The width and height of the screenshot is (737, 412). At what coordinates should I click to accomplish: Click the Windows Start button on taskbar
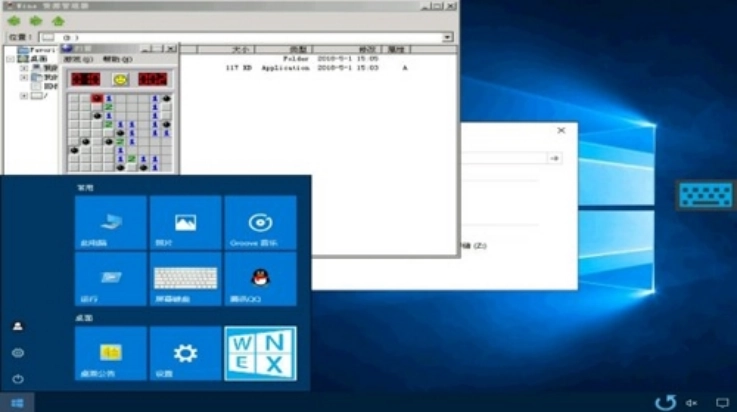tap(17, 402)
